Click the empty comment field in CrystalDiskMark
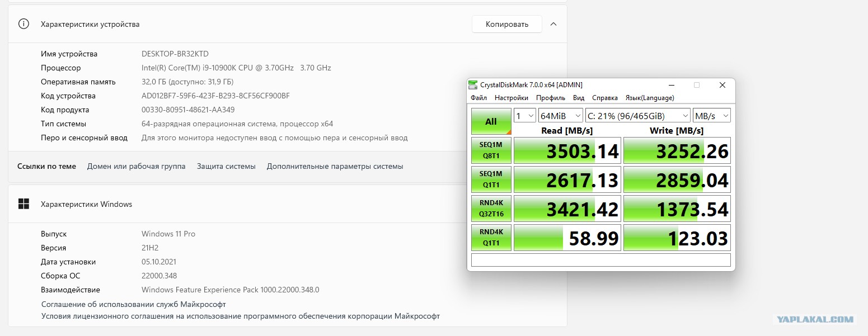The image size is (868, 336). pyautogui.click(x=601, y=260)
